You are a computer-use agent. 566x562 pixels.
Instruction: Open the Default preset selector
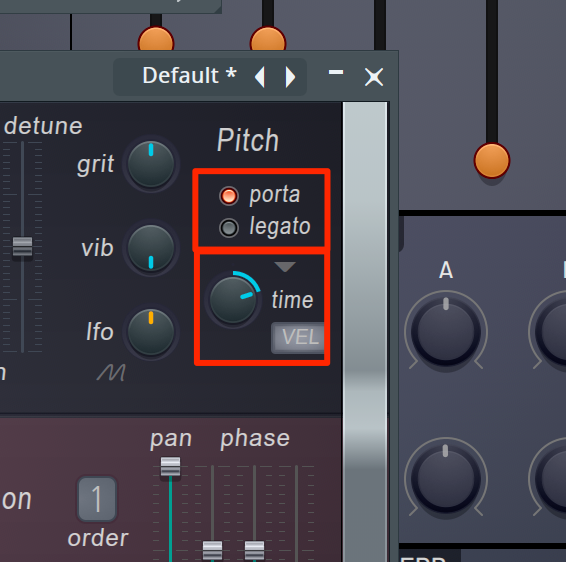tap(190, 76)
